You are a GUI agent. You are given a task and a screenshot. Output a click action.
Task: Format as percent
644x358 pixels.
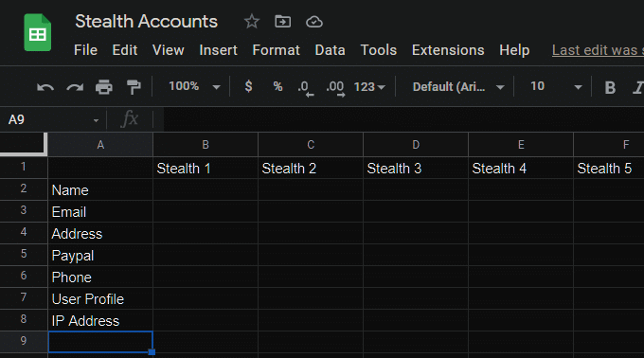coord(278,86)
